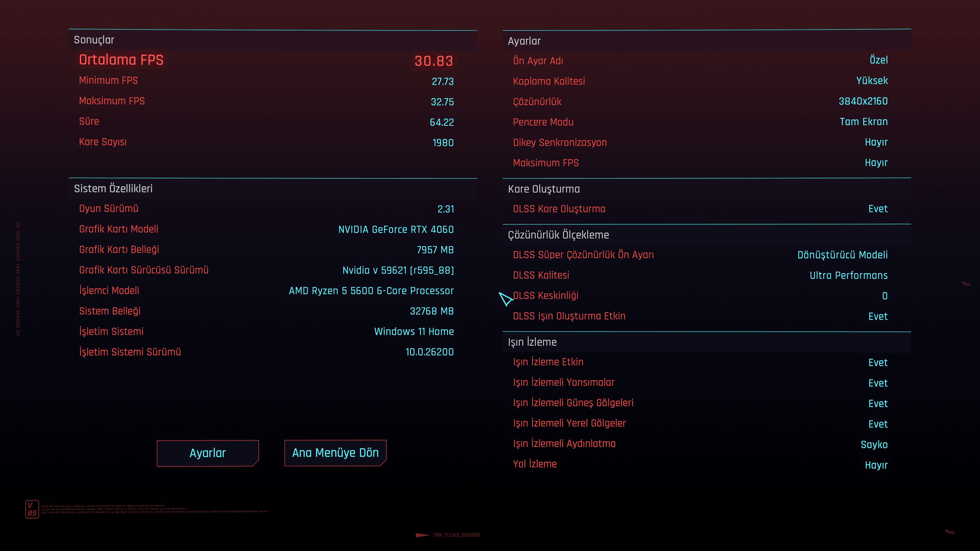Viewport: 980px width, 551px height.
Task: Click Yol İzleme value Hayır
Action: tap(876, 465)
